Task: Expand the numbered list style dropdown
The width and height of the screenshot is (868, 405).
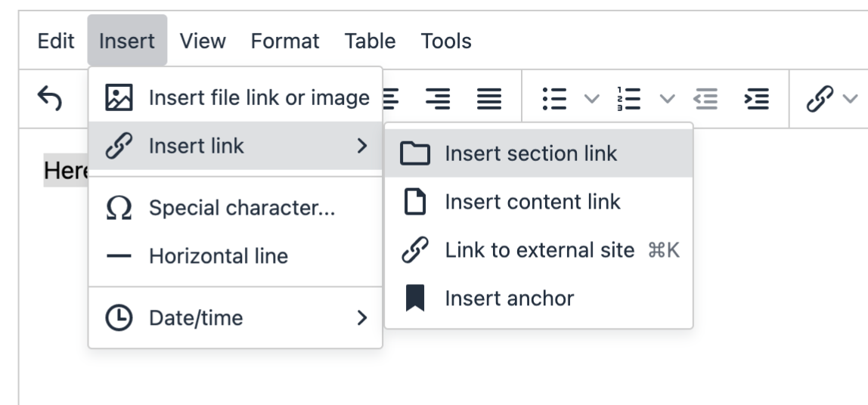Action: [667, 98]
